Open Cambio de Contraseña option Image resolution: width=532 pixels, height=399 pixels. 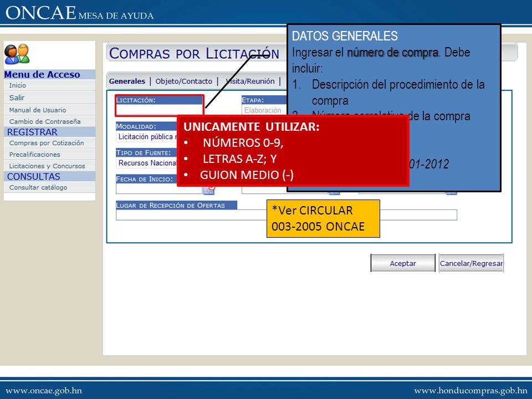point(45,121)
